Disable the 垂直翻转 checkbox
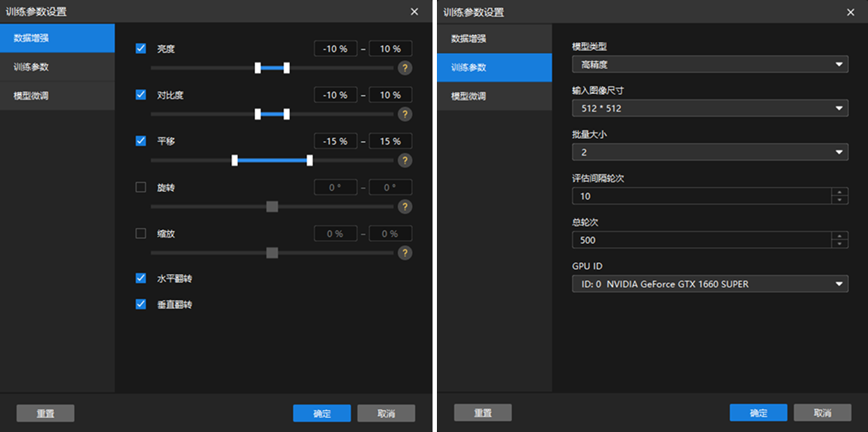The image size is (868, 432). tap(140, 304)
